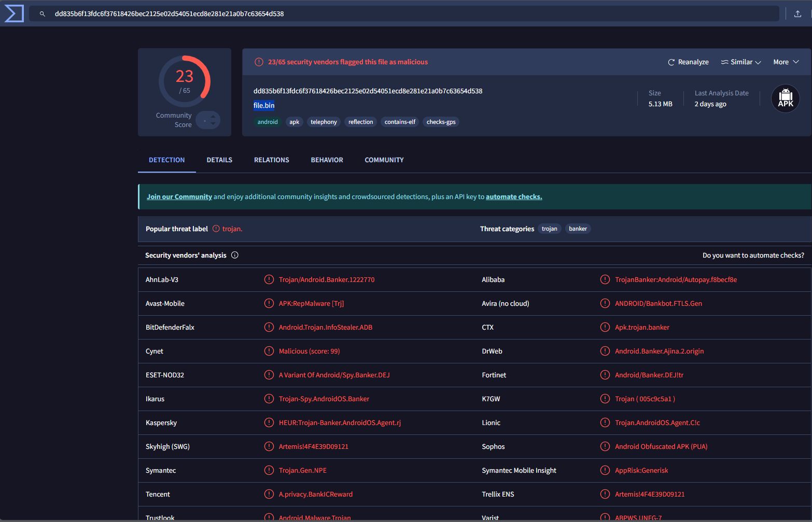The width and height of the screenshot is (812, 522).
Task: Switch to the DETAILS tab
Action: click(x=219, y=160)
